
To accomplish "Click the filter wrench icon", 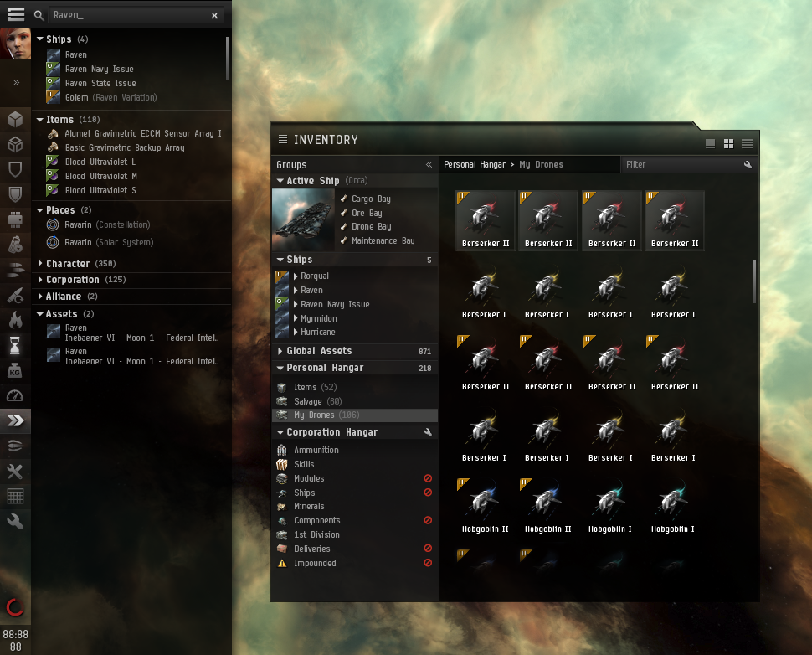I will pyautogui.click(x=748, y=164).
